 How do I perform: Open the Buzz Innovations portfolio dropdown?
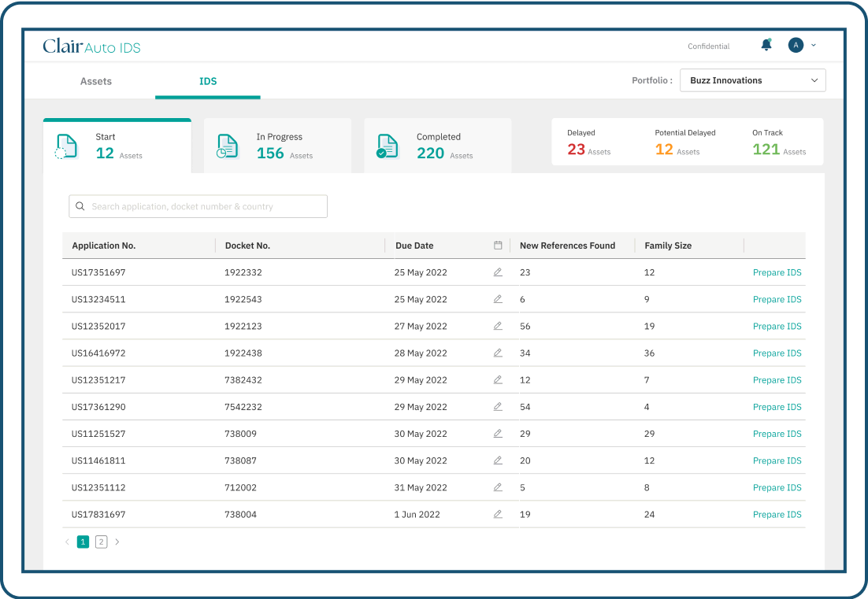pos(752,80)
